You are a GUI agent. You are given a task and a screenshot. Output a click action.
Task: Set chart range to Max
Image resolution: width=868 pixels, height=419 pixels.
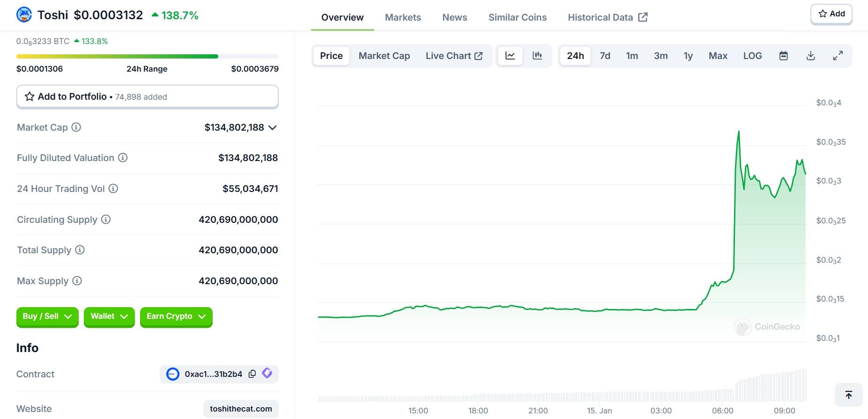click(718, 56)
